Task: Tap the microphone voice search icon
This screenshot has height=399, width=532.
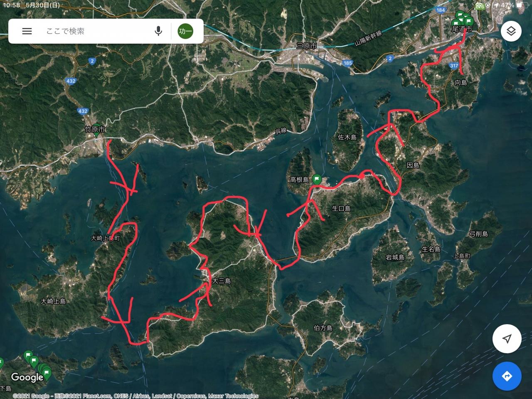Action: [158, 31]
